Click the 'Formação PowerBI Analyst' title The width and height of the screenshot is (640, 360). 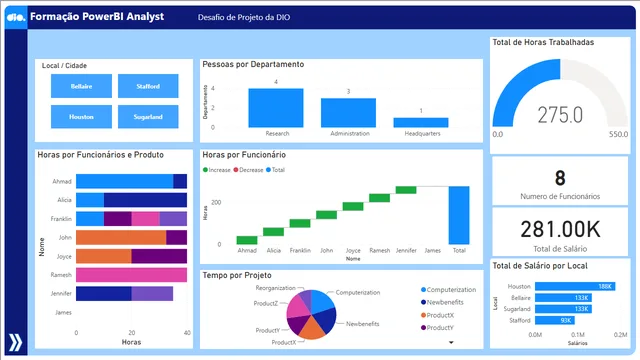(x=97, y=17)
